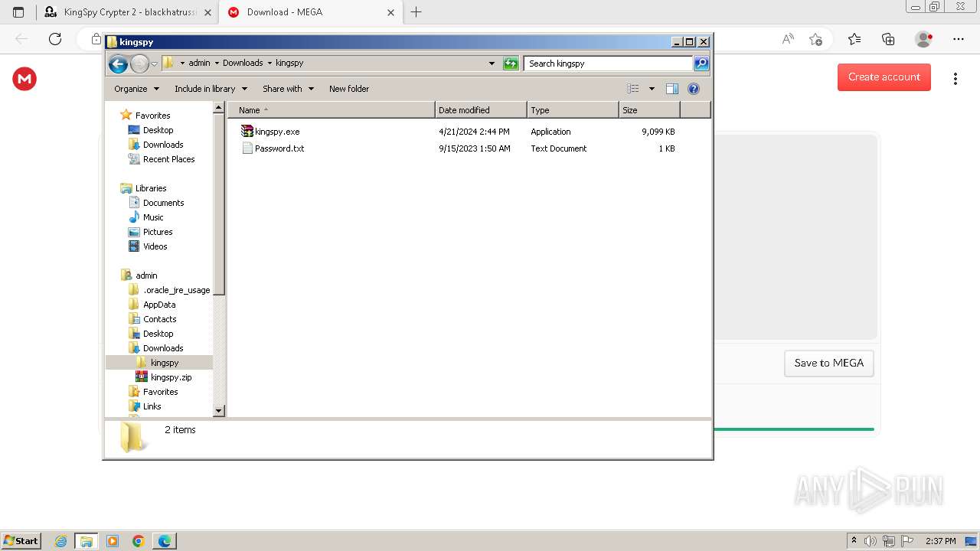Click the Create account button
The height and width of the screenshot is (551, 980).
[x=884, y=77]
